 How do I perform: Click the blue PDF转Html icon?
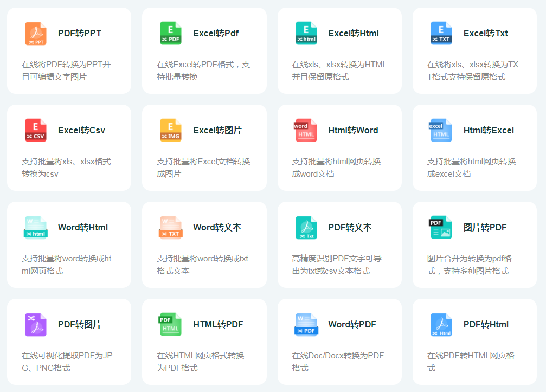point(441,324)
